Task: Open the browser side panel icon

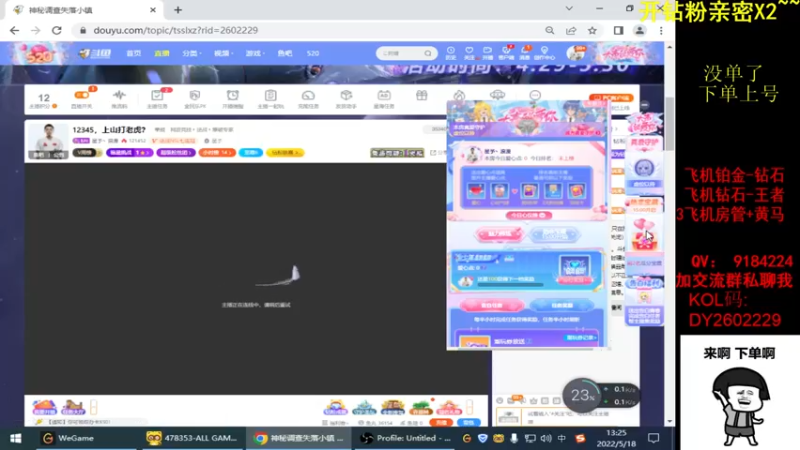Action: click(618, 31)
